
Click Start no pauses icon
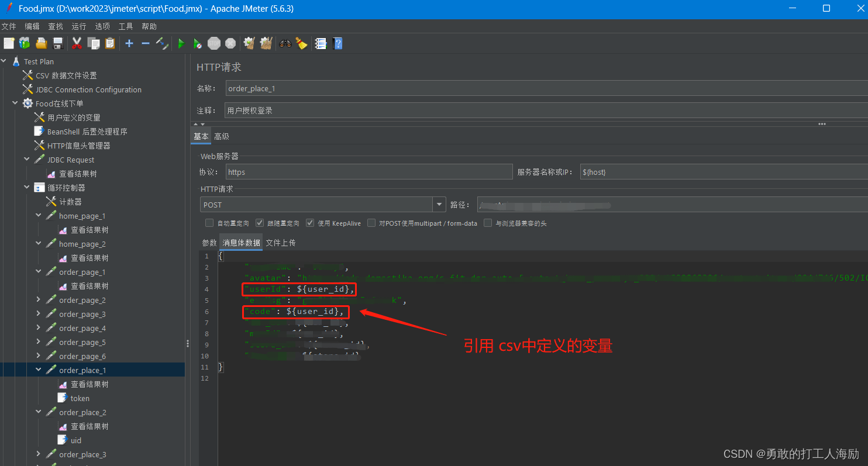(198, 43)
